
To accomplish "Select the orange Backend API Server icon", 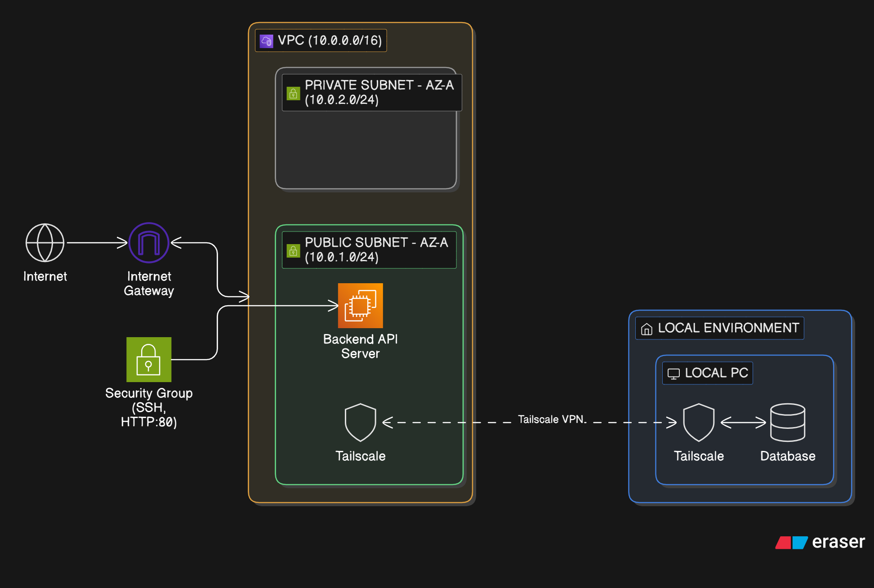I will point(360,306).
